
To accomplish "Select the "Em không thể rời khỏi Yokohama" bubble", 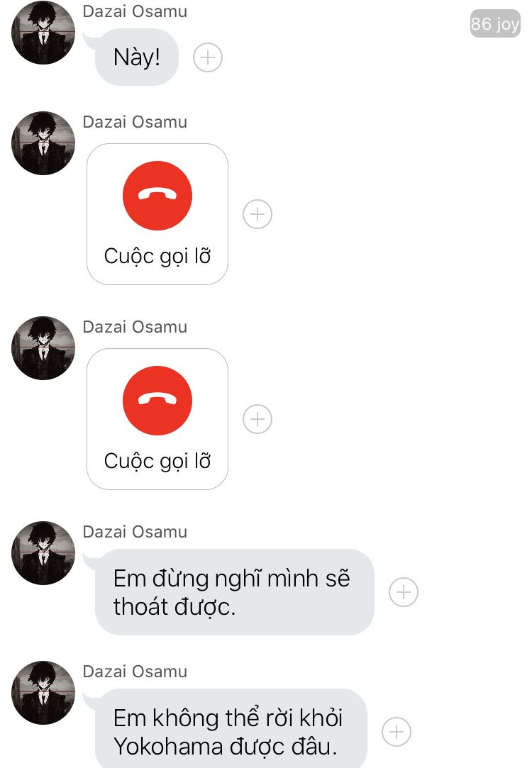I will 231,728.
